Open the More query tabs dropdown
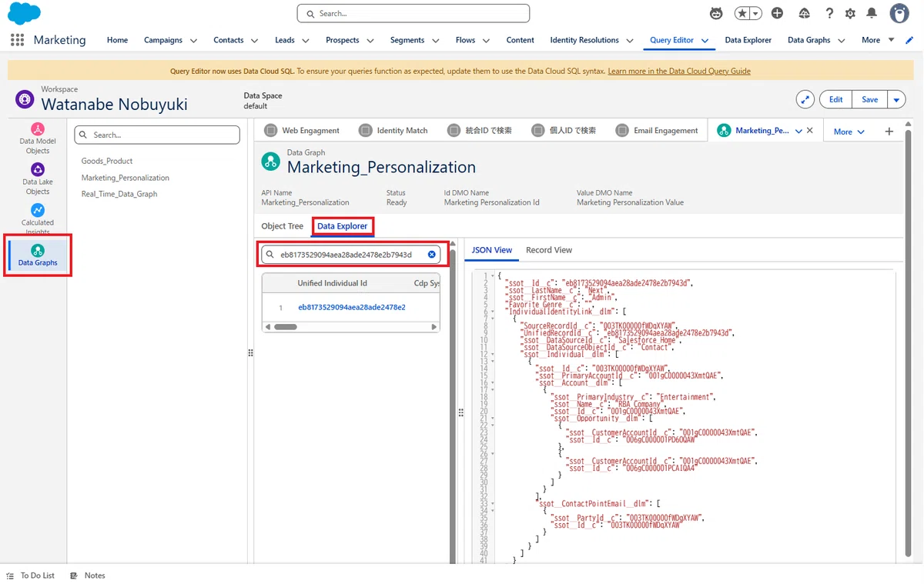The image size is (924, 584). (849, 132)
